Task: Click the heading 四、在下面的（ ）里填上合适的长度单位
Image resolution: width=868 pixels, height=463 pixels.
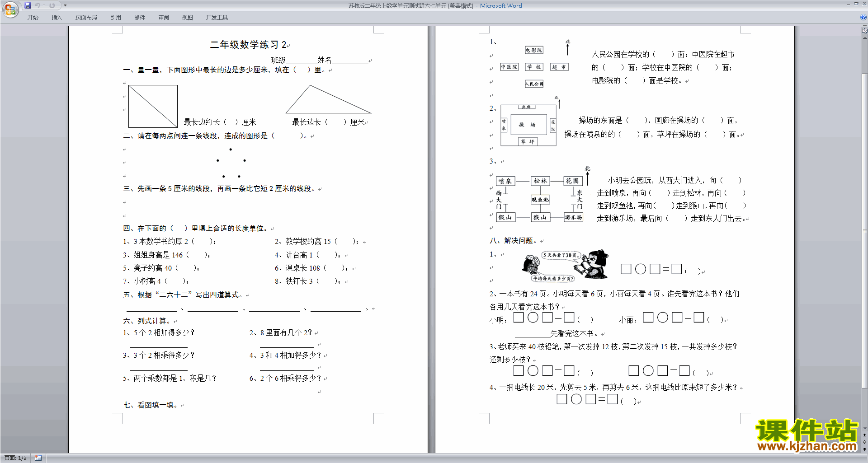Action: point(196,229)
